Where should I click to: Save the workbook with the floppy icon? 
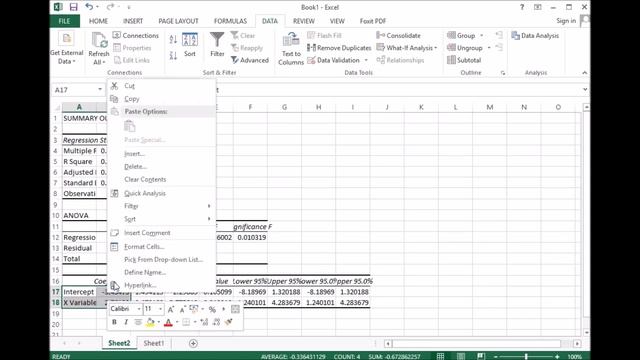point(73,7)
